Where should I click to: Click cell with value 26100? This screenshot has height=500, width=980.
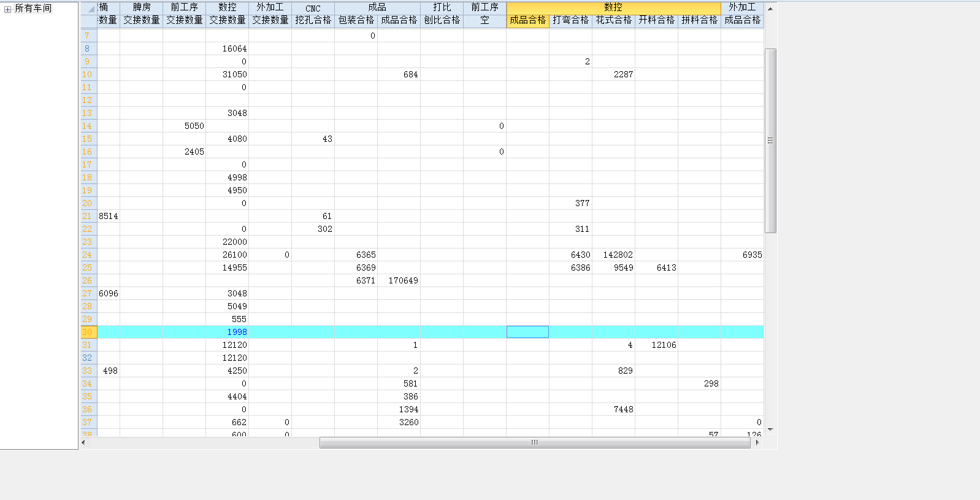click(x=227, y=255)
